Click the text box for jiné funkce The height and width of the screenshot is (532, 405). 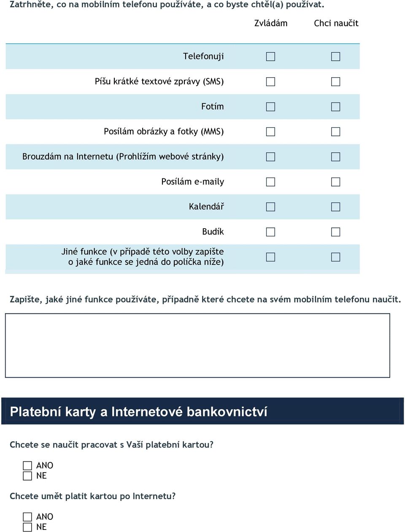pos(197,346)
